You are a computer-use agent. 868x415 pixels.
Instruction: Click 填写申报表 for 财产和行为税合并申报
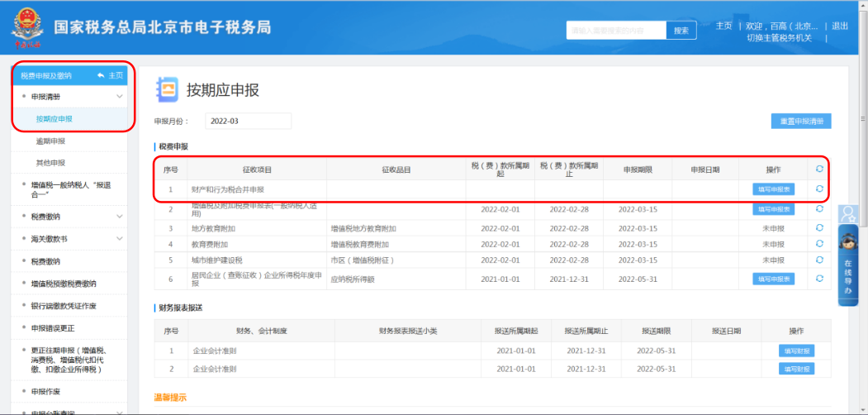coord(773,189)
